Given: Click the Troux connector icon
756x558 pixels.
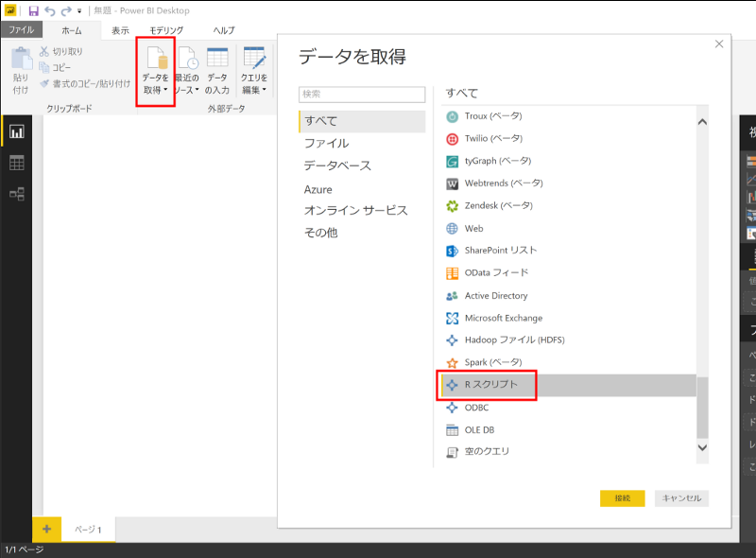Looking at the screenshot, I should (452, 116).
